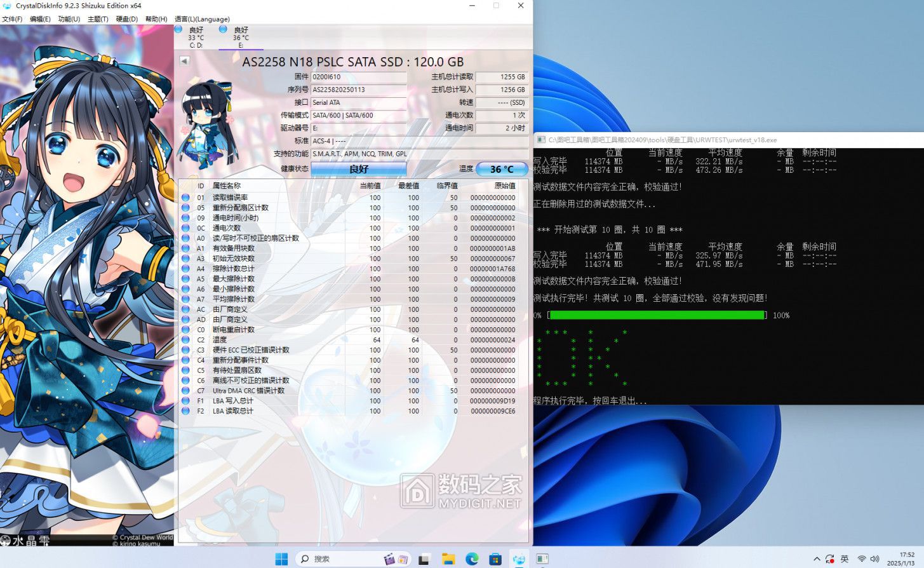
Task: Click the status orb for 断电重启计数 row
Action: click(185, 330)
